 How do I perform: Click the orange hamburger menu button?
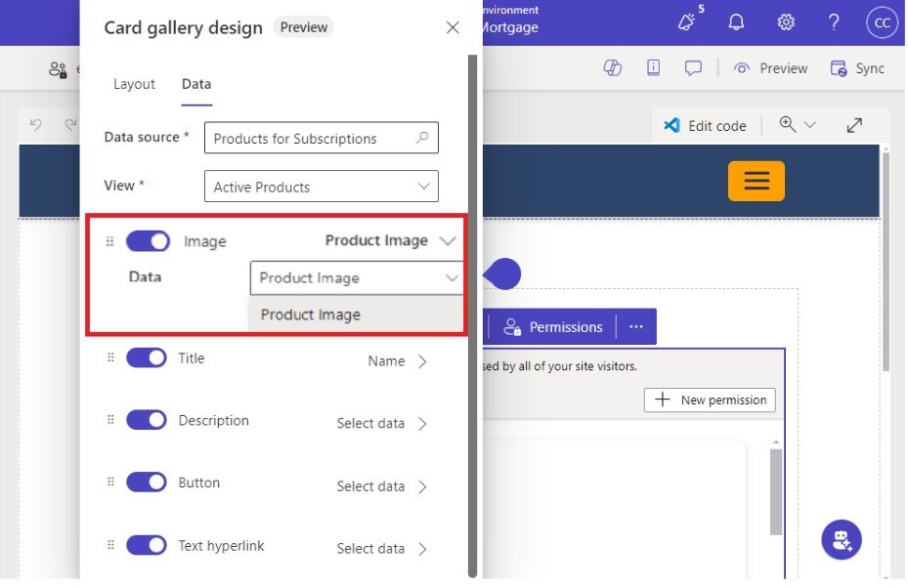point(756,181)
